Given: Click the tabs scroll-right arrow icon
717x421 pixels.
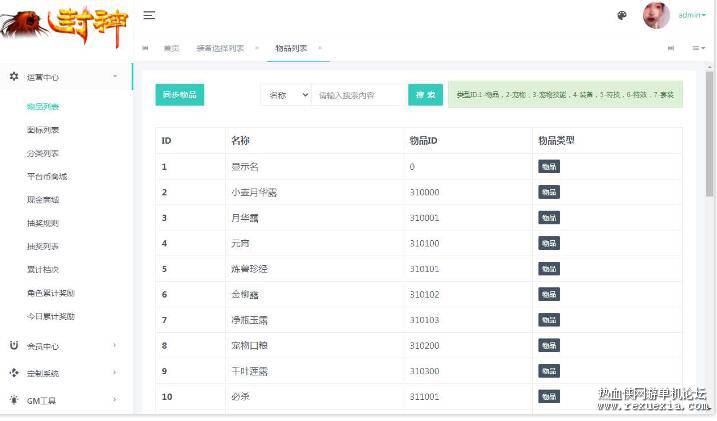Looking at the screenshot, I should (671, 48).
